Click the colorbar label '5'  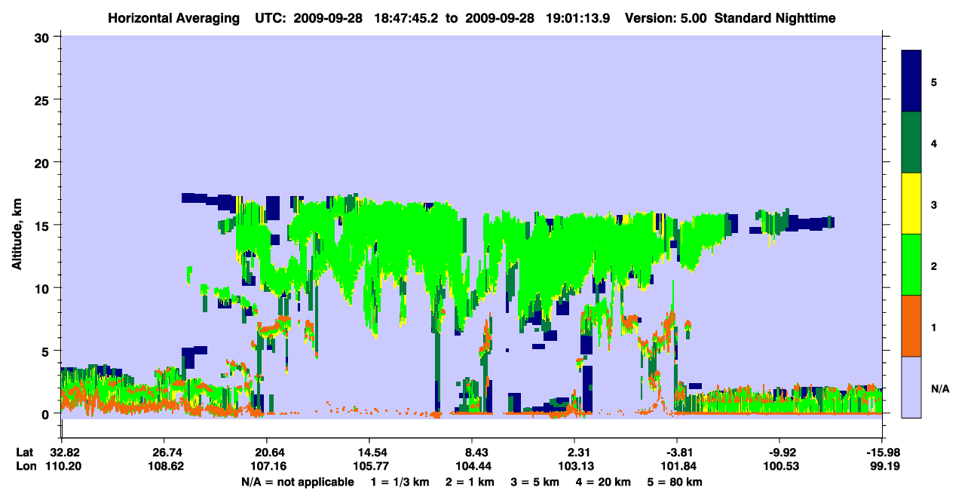[x=934, y=81]
